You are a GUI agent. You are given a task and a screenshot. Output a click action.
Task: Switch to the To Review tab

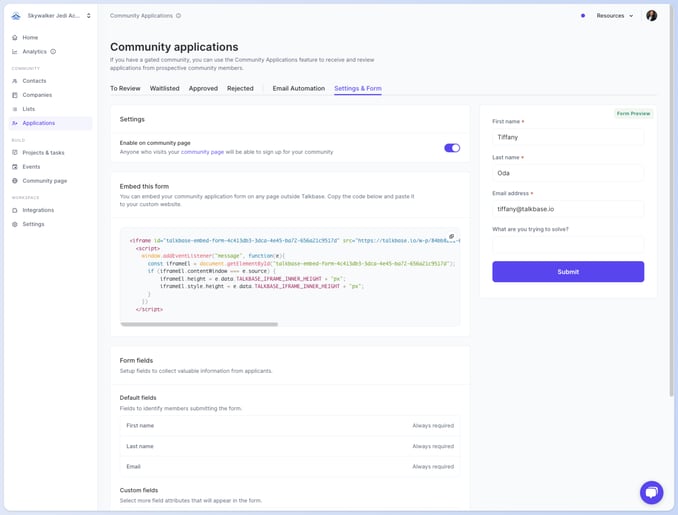coord(125,88)
